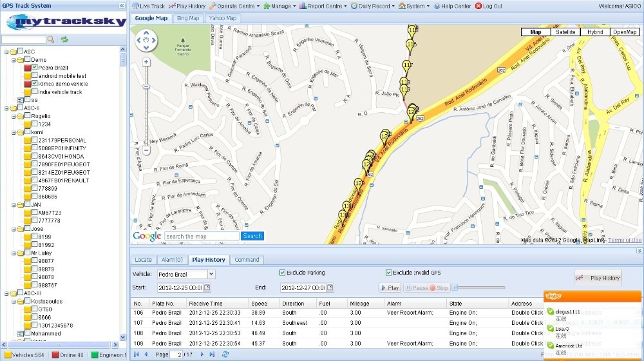Image resolution: width=644 pixels, height=361 pixels.
Task: Refresh the vehicle tree list
Action: point(64,39)
